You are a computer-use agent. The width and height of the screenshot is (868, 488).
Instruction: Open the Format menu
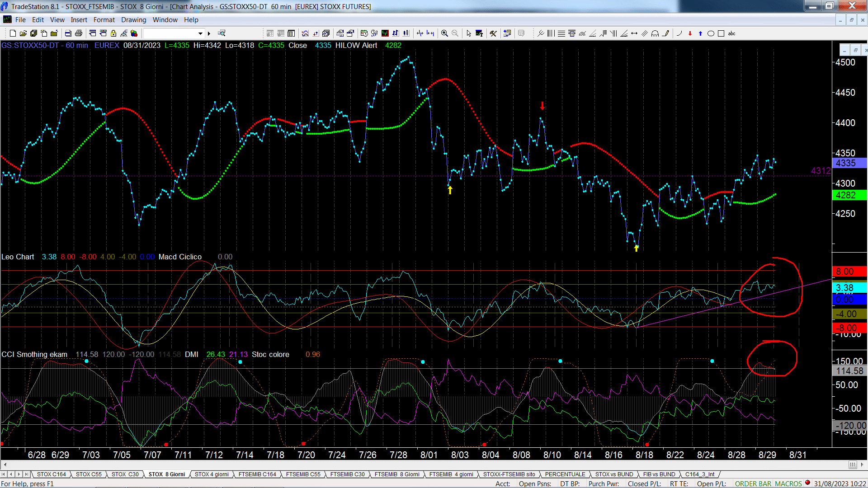(x=104, y=20)
